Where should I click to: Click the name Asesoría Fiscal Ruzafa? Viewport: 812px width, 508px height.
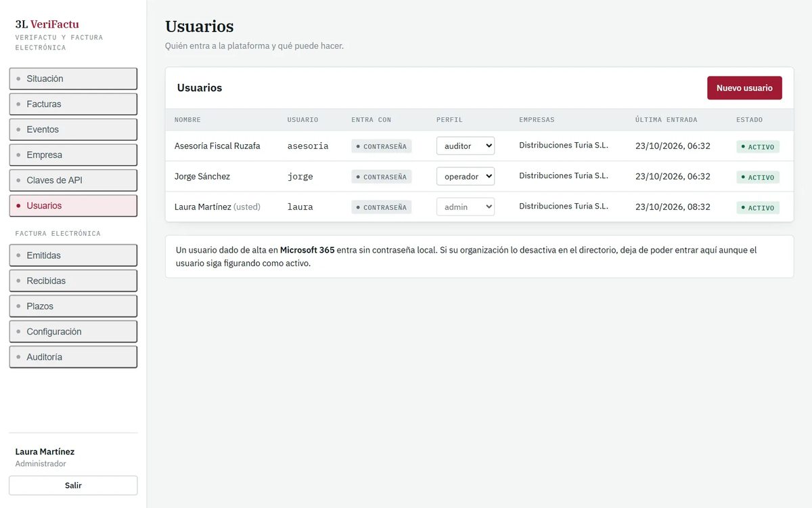(x=217, y=146)
